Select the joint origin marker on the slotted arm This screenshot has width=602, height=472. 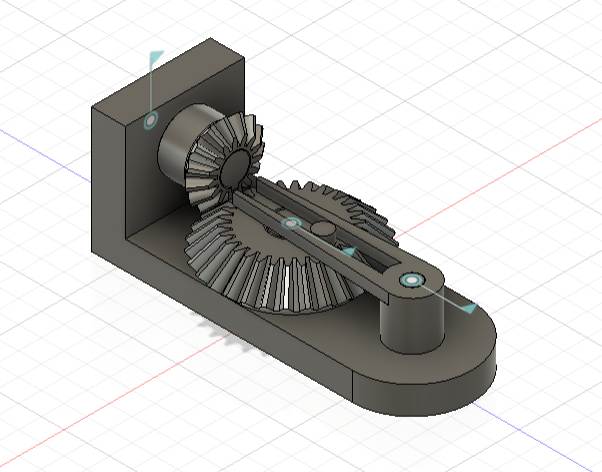[x=292, y=223]
